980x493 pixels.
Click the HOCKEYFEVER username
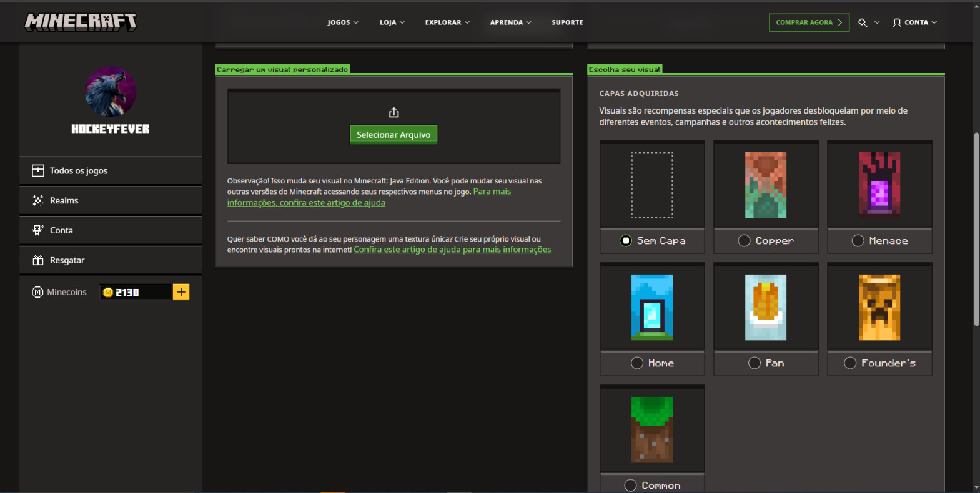pos(111,129)
